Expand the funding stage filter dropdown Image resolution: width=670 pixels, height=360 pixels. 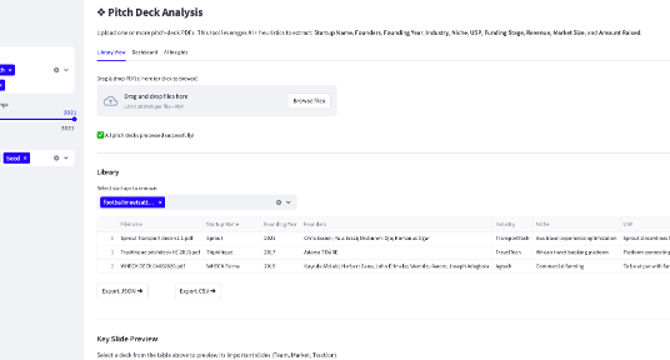[x=66, y=158]
